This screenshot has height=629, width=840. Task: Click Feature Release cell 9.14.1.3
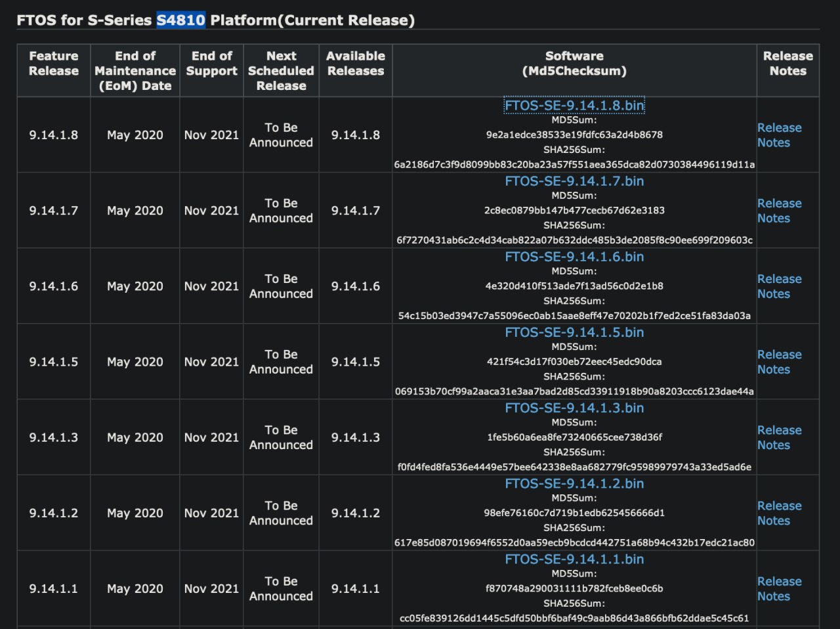[x=53, y=437]
